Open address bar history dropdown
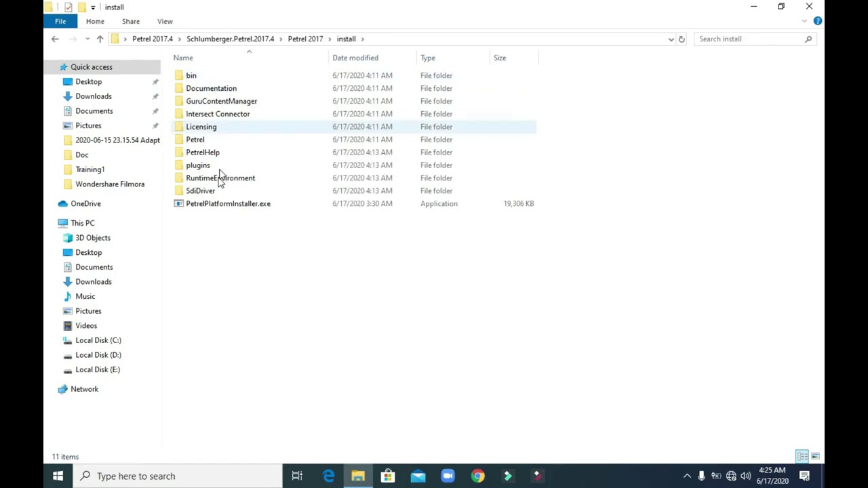Image resolution: width=868 pixels, height=488 pixels. pos(671,39)
